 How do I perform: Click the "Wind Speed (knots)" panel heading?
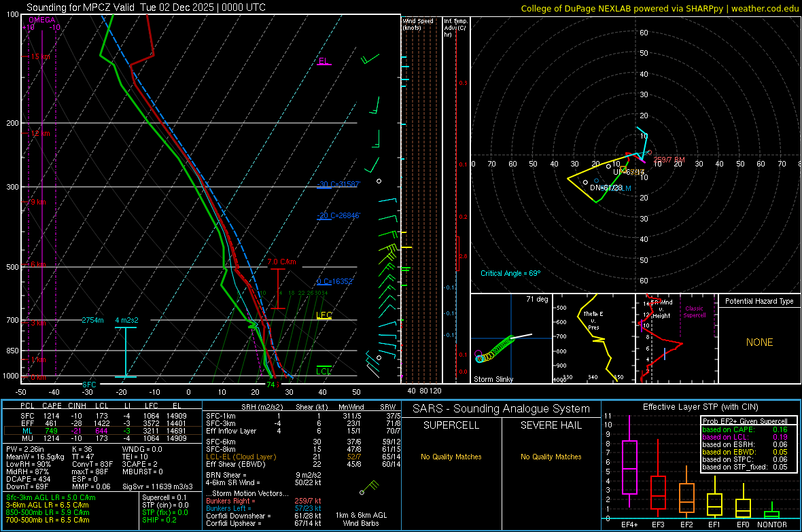(418, 24)
